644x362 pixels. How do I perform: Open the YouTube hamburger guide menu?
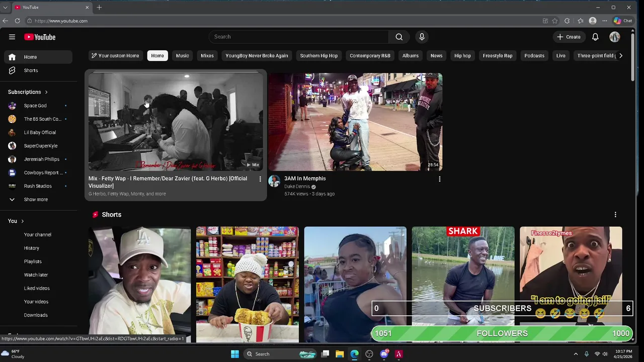pos(12,37)
